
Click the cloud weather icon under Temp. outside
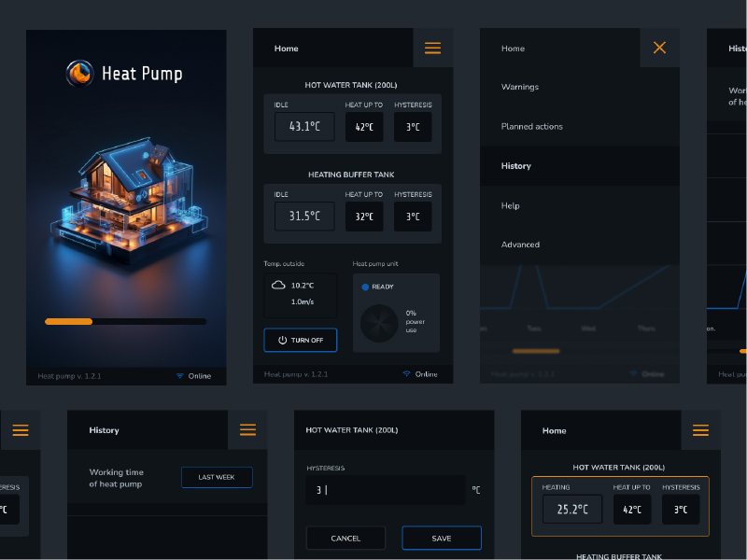click(278, 286)
